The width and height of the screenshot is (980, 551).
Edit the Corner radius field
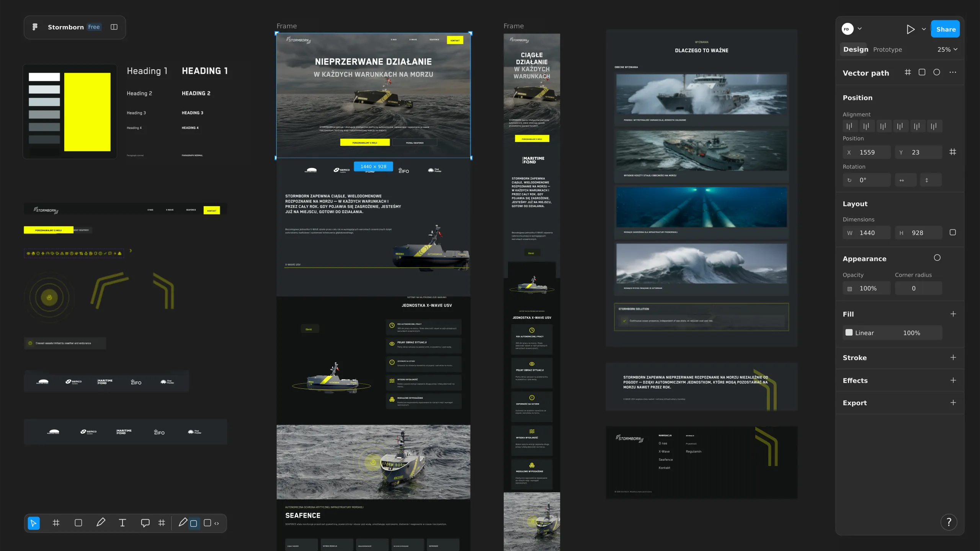point(918,288)
